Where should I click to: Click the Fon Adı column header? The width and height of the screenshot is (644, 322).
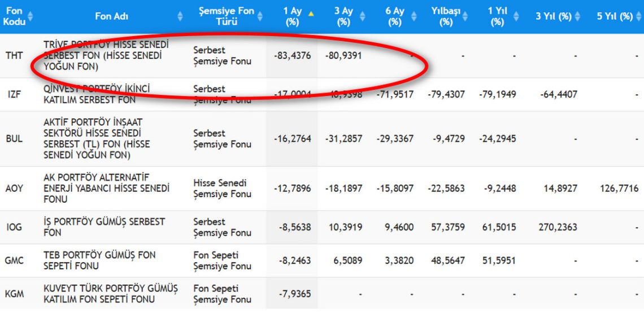pyautogui.click(x=112, y=16)
